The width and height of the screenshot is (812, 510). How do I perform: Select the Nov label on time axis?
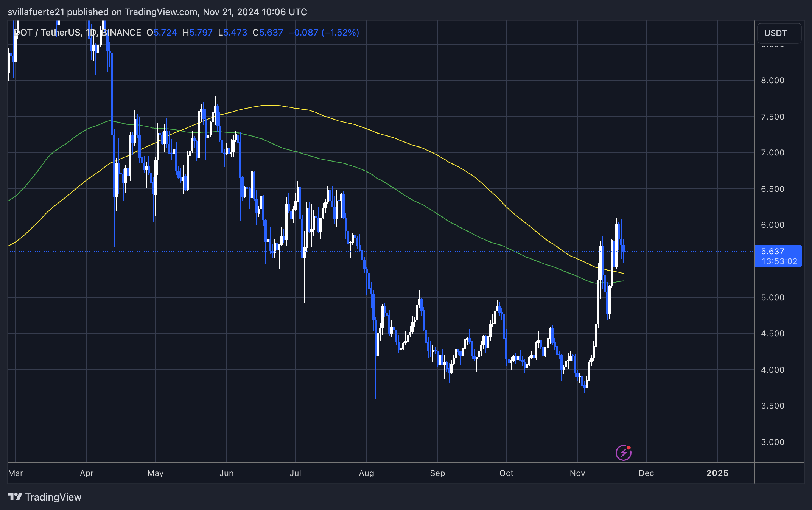pyautogui.click(x=577, y=473)
